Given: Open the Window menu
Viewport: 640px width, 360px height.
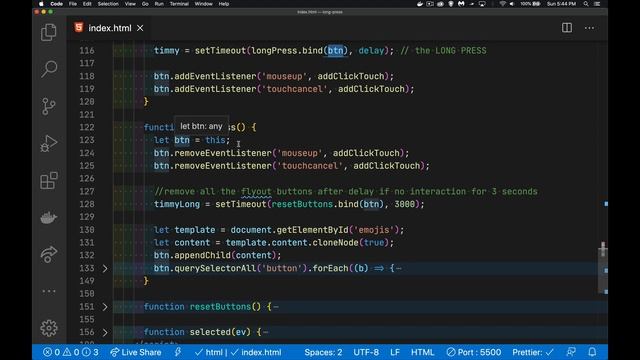Looking at the screenshot, I should coord(203,4).
